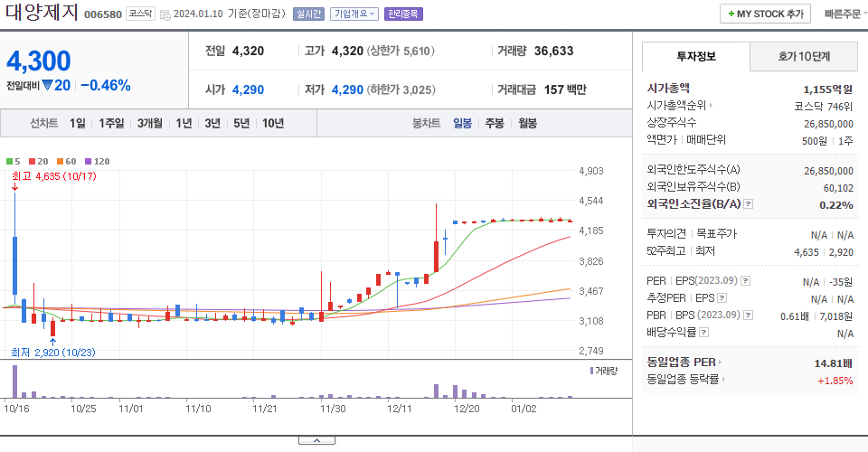Open help icon next to 추정PER EPS
868x452 pixels.
click(722, 298)
